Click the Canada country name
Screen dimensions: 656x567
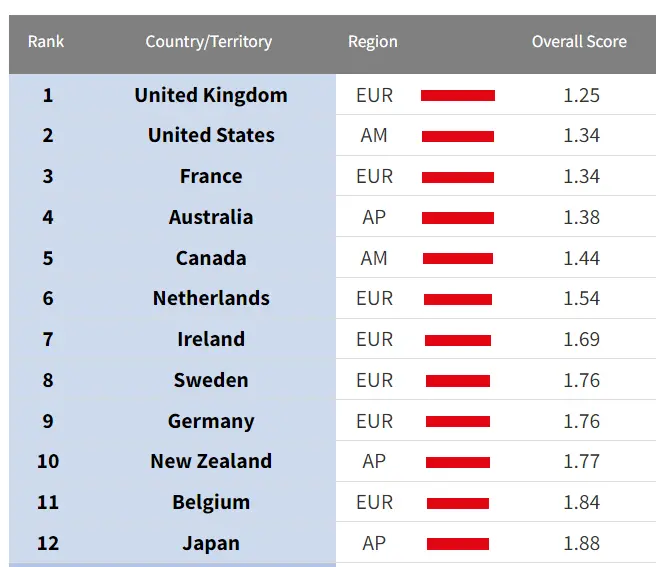tap(211, 258)
